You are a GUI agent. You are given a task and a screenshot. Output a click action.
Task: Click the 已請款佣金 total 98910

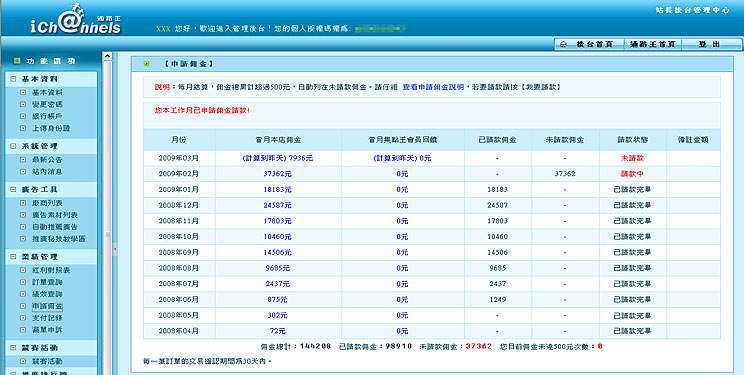(399, 347)
